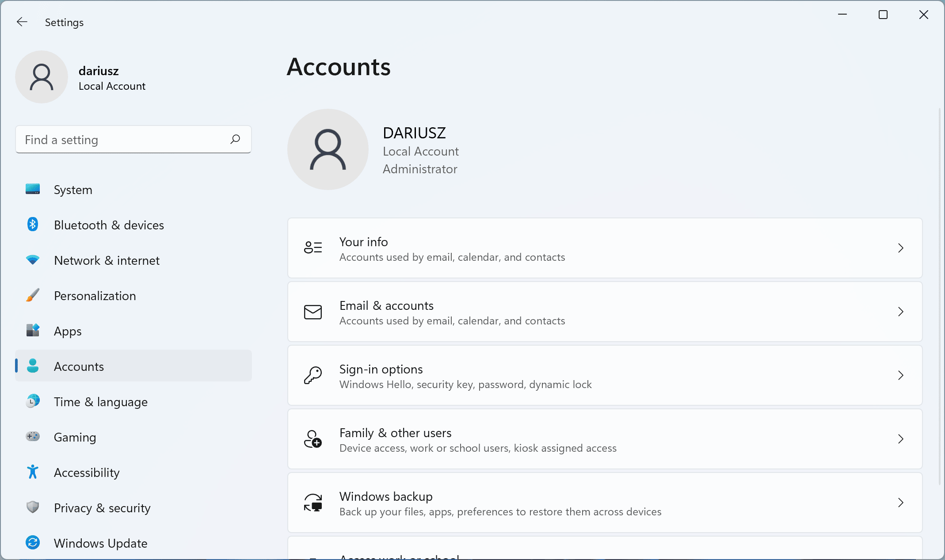Minimize the Settings window

pyautogui.click(x=842, y=15)
